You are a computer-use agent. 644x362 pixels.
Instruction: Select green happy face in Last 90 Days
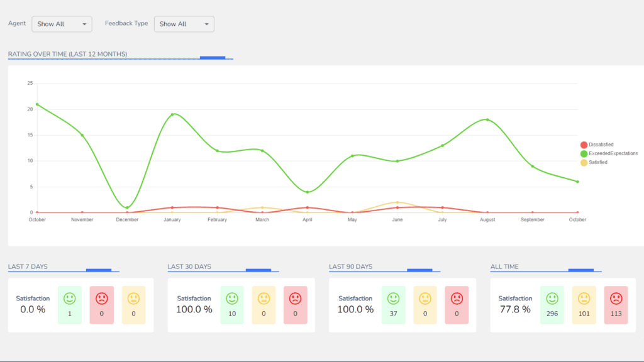[x=394, y=298]
